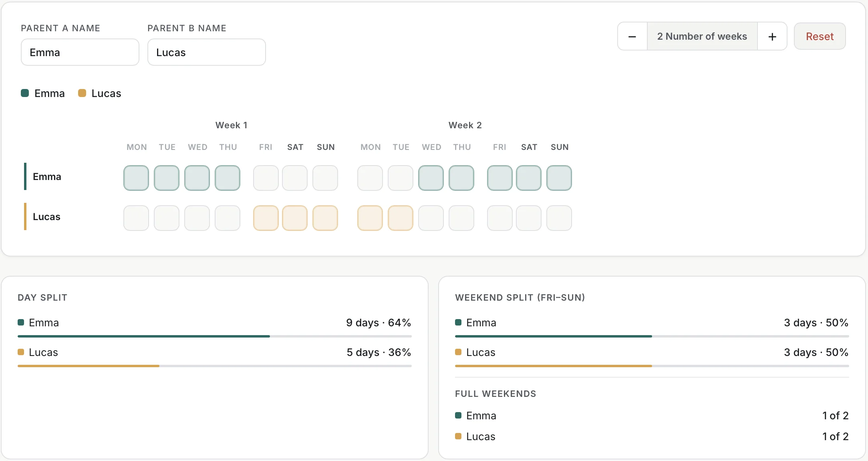Viewport: 868px width, 461px height.
Task: Toggle Emma's Week 1 Saturday cell
Action: pos(295,178)
